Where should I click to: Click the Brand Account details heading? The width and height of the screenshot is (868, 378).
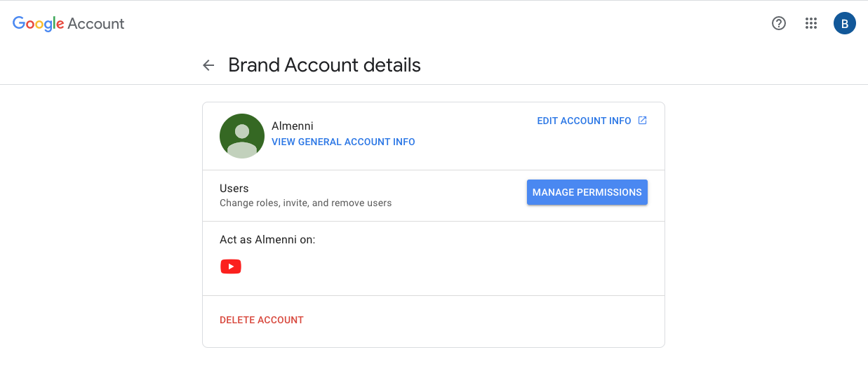point(324,65)
